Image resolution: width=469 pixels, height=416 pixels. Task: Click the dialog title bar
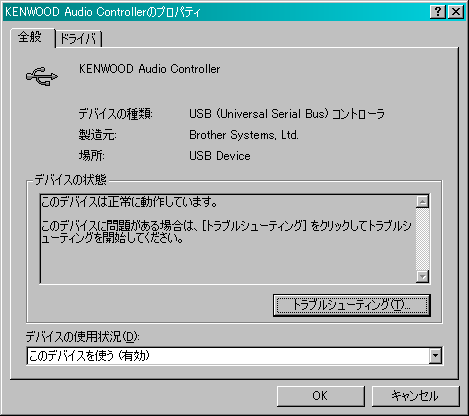pyautogui.click(x=217, y=12)
